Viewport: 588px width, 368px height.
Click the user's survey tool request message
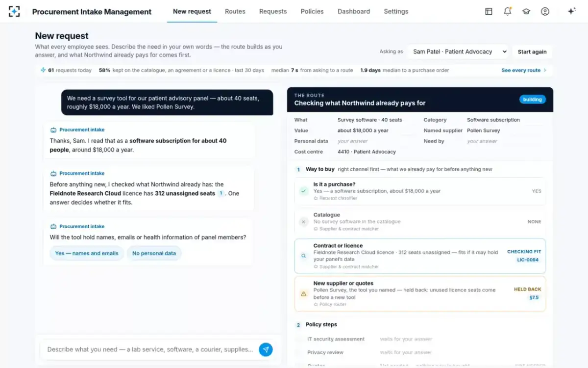click(167, 103)
